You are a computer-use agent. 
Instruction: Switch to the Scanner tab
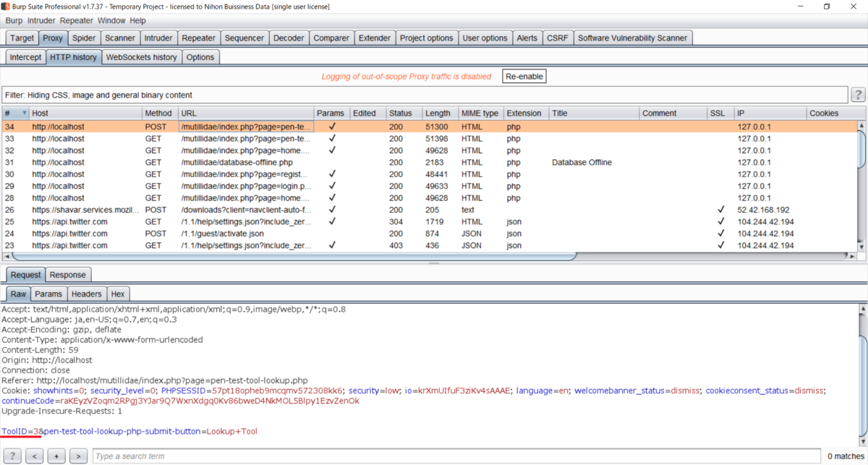point(120,38)
